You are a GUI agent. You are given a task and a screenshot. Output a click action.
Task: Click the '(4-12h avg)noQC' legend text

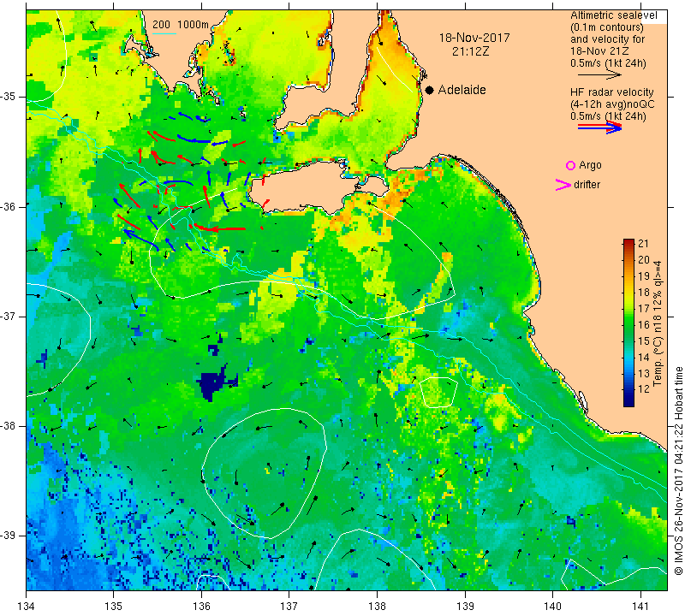point(612,104)
